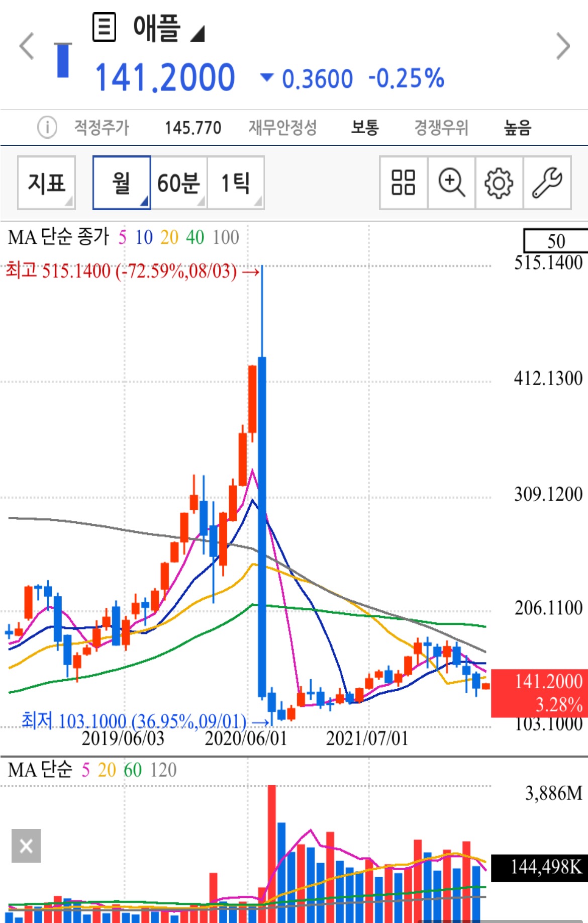Tap the 0.3600 price change value
588x923 pixels.
[317, 79]
